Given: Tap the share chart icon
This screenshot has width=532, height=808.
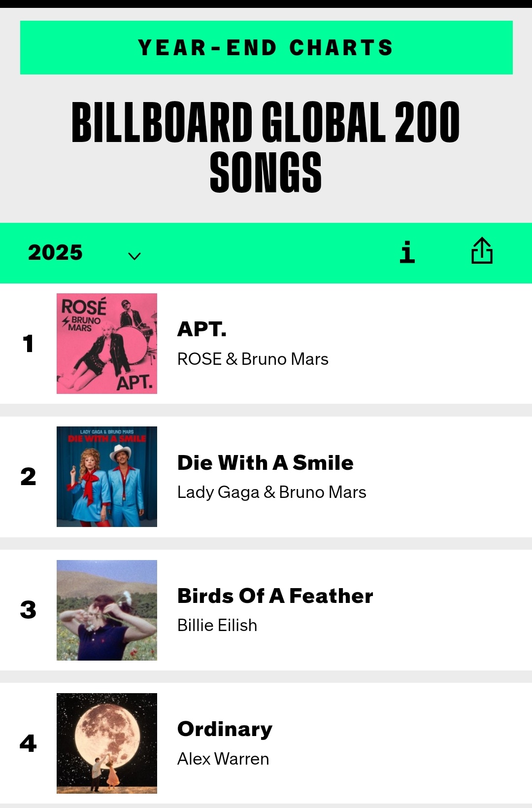Looking at the screenshot, I should pyautogui.click(x=482, y=251).
